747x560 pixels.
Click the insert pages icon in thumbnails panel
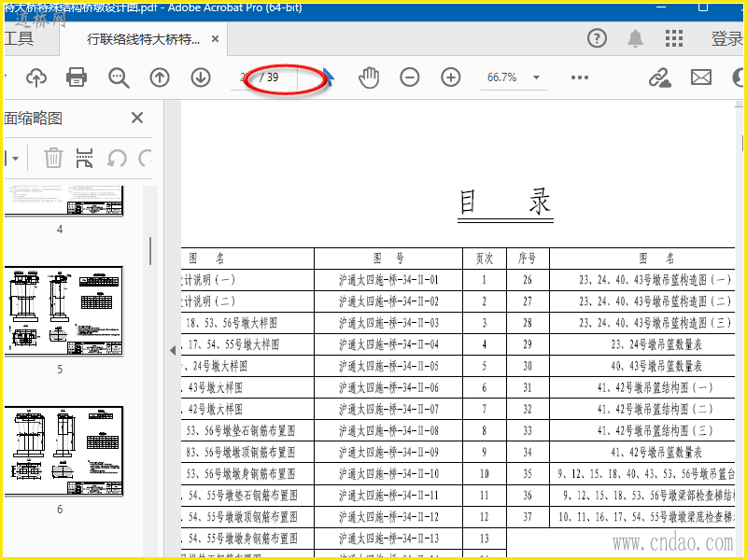pos(84,158)
